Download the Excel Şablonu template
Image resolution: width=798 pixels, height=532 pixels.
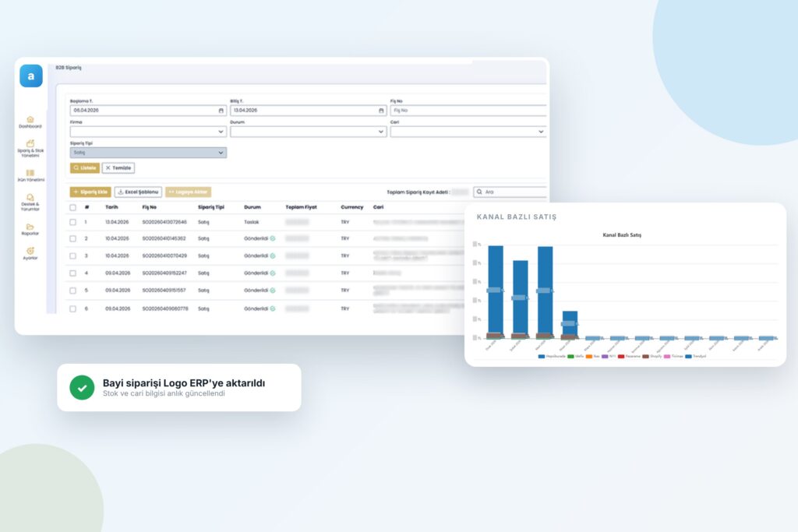click(138, 192)
